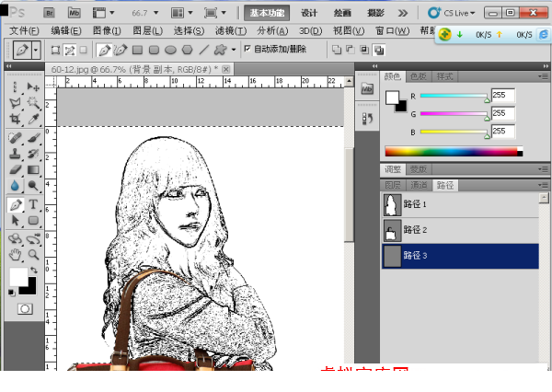This screenshot has height=392, width=552.
Task: Swap foreground and background colors
Action: (x=34, y=271)
